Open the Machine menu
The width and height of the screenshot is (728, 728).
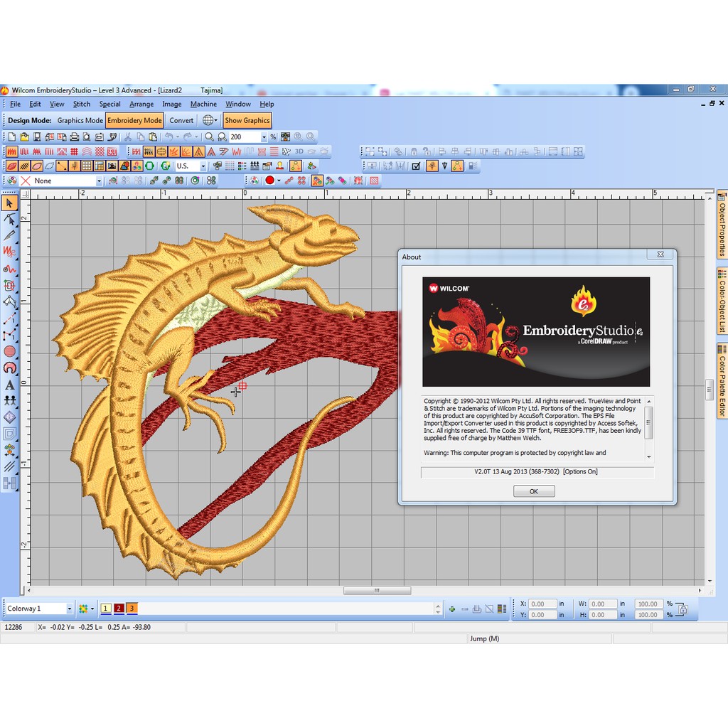tap(203, 104)
